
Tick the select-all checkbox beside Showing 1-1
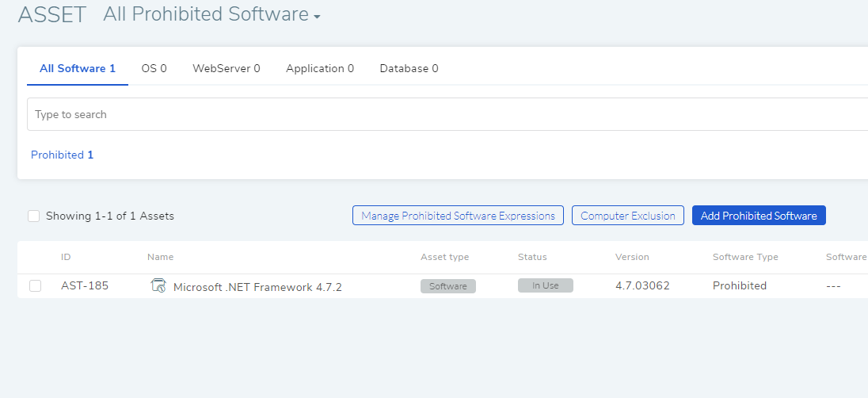(x=34, y=216)
